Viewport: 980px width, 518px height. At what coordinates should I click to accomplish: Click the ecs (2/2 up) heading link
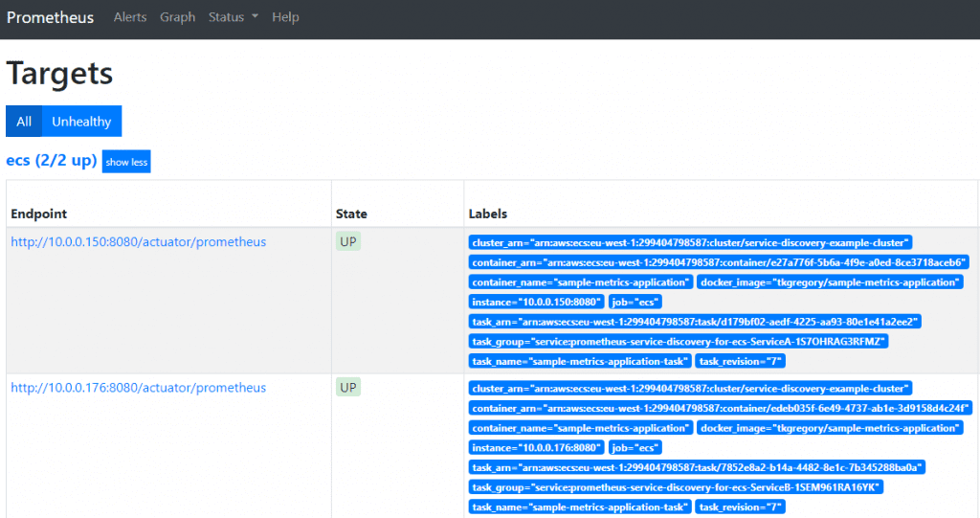pos(52,161)
